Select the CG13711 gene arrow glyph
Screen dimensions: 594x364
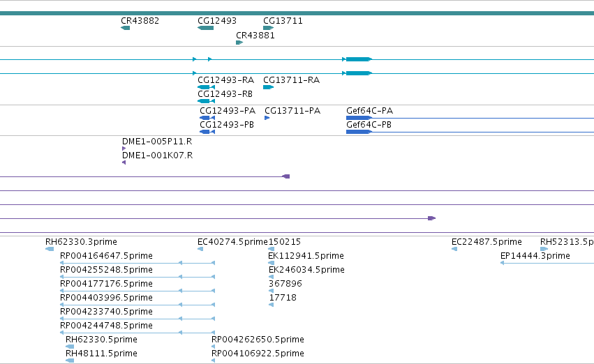pos(269,28)
